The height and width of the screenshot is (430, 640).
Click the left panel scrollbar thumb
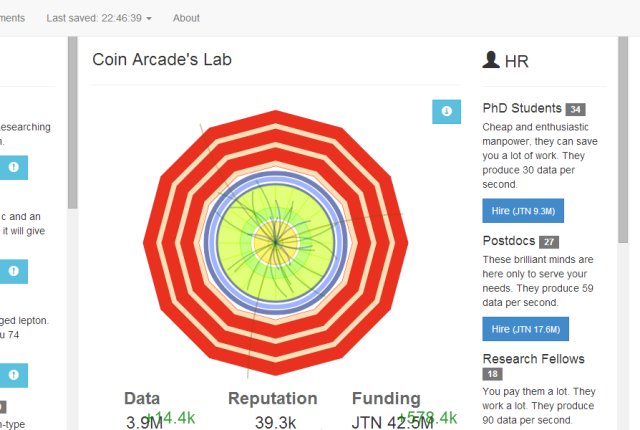73,122
